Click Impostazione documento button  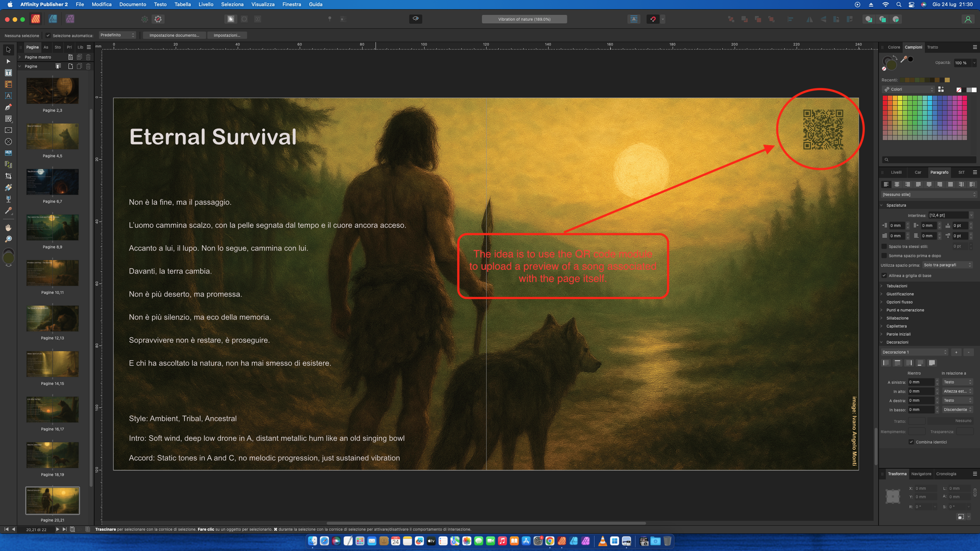(x=174, y=35)
